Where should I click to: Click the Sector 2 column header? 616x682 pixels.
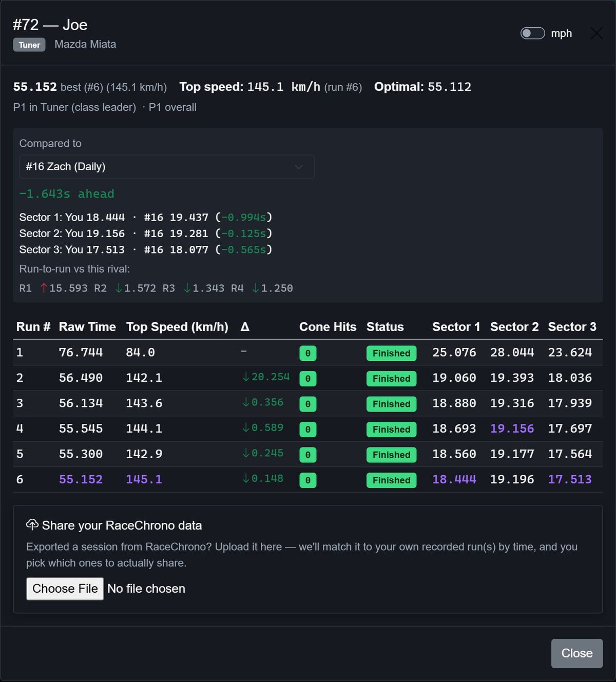point(514,327)
